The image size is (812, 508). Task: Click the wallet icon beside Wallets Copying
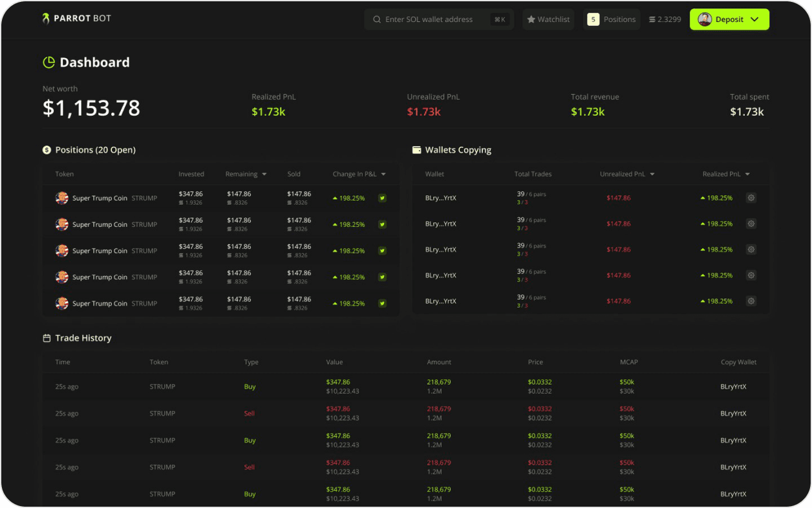pyautogui.click(x=417, y=150)
